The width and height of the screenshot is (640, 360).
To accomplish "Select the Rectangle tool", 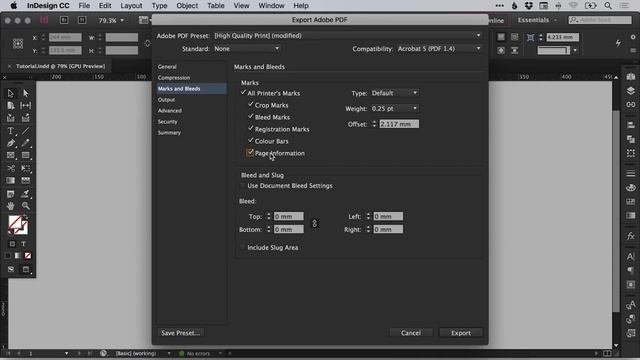I will tap(26, 156).
